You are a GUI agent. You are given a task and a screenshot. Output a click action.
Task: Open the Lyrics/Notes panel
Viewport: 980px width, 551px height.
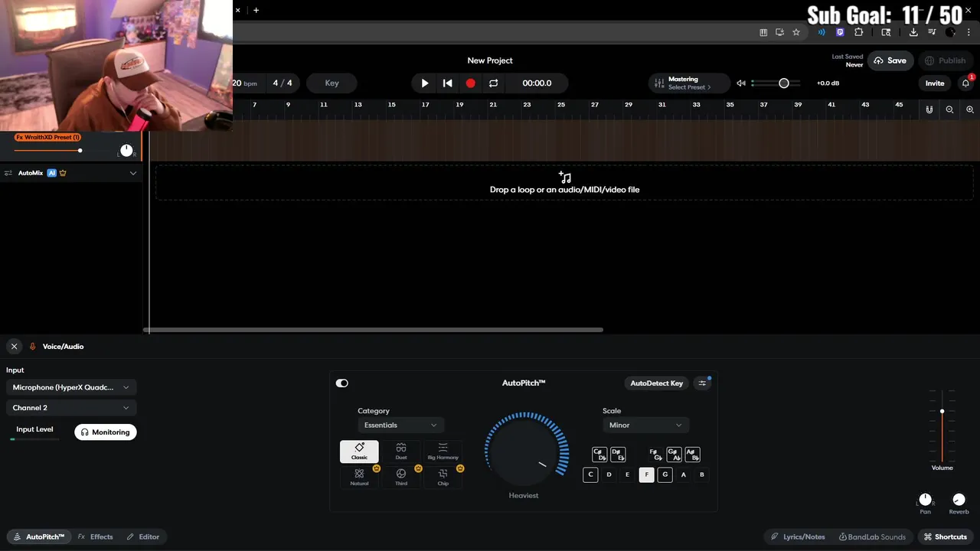[x=798, y=536]
